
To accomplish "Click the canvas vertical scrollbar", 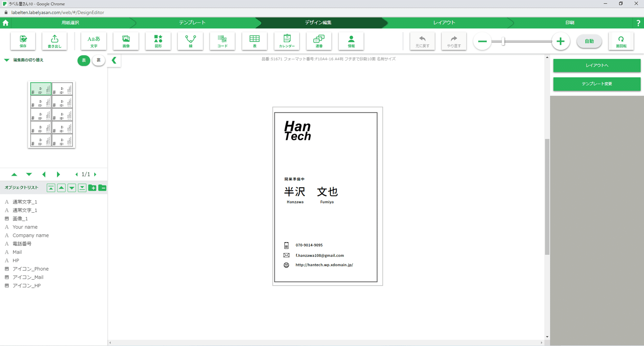I will 547,197.
